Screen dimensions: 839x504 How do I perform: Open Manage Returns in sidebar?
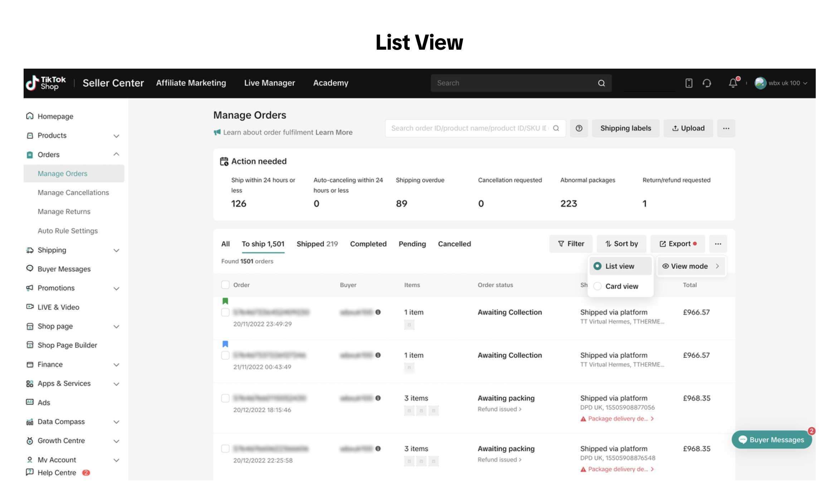pos(64,212)
